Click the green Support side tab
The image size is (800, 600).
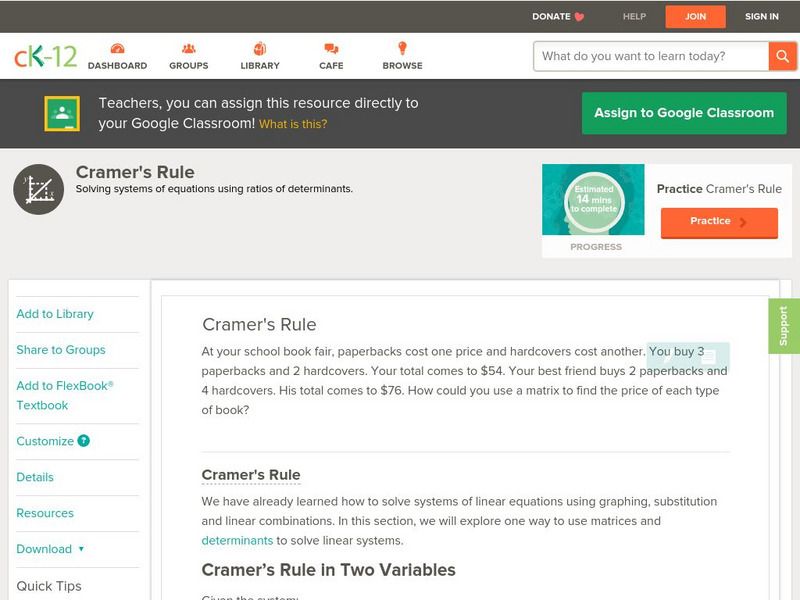[784, 326]
